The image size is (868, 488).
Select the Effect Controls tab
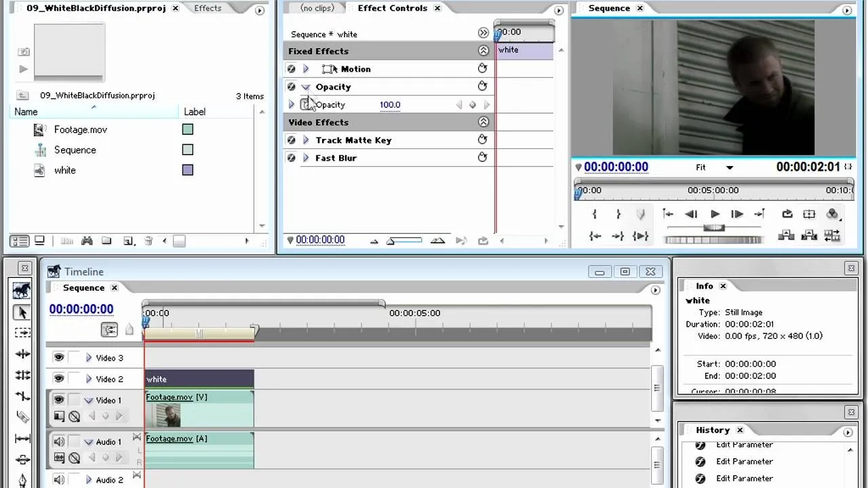(393, 8)
